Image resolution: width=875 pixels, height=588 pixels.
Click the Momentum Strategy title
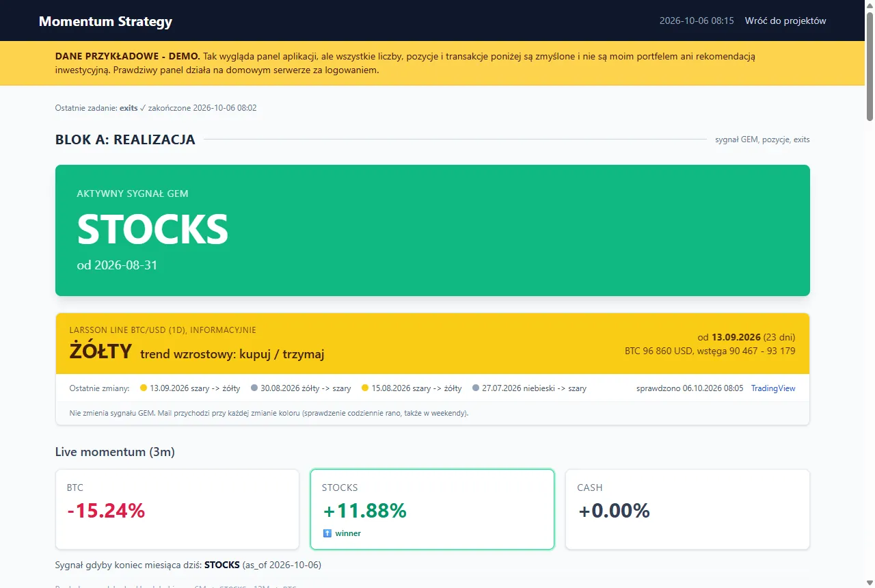coord(105,21)
